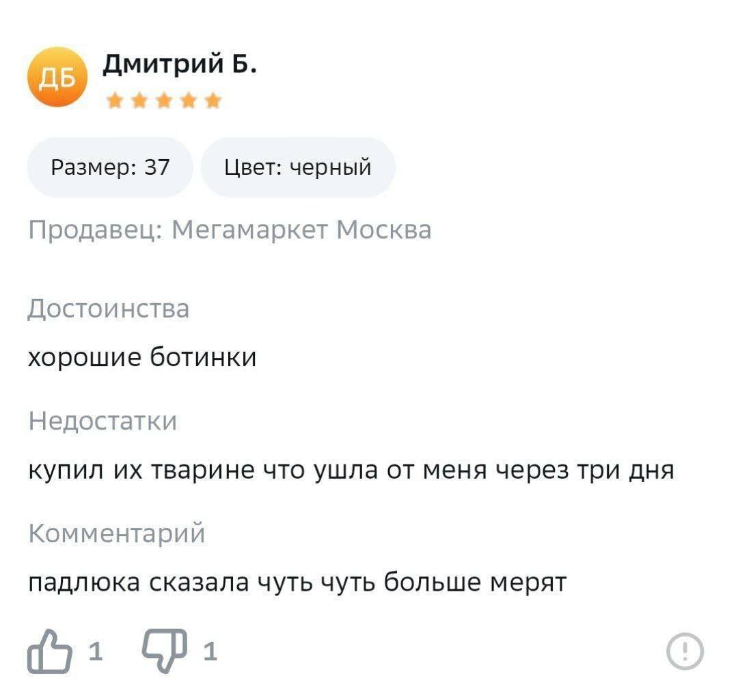Like the review with thumbs up
The height and width of the screenshot is (700, 738).
(49, 652)
